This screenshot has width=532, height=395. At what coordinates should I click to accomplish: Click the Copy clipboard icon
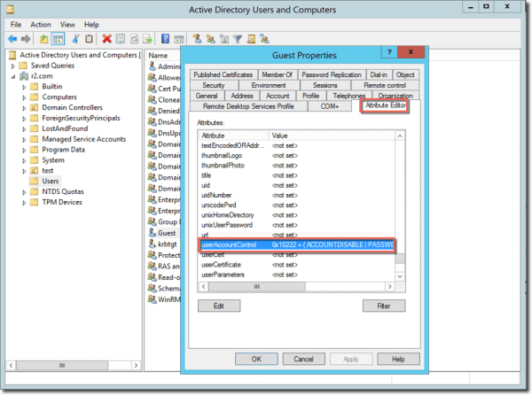89,39
